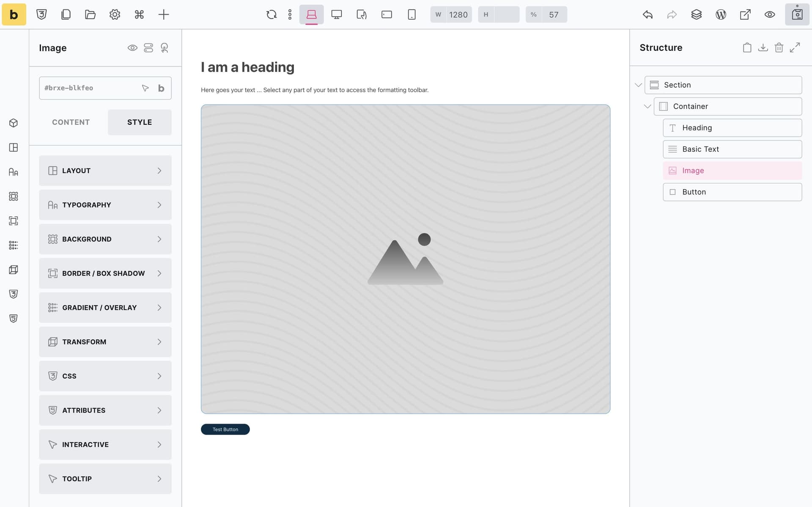
Task: Click the redo arrow icon
Action: coord(672,14)
